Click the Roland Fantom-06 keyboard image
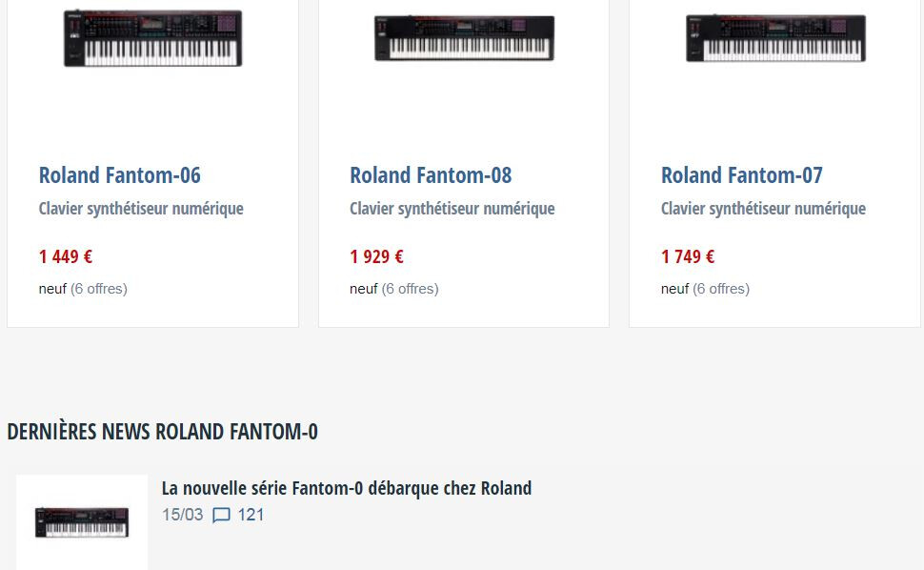The height and width of the screenshot is (570, 924). (152, 38)
